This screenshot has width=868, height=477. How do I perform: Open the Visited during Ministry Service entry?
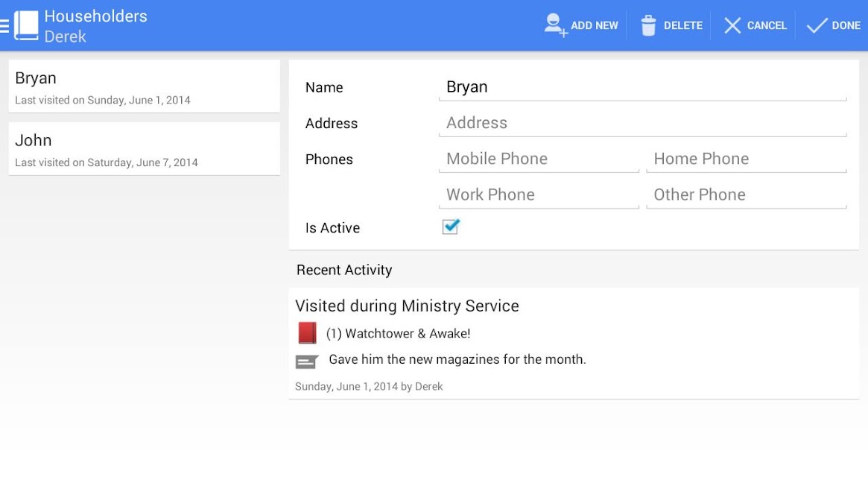574,343
